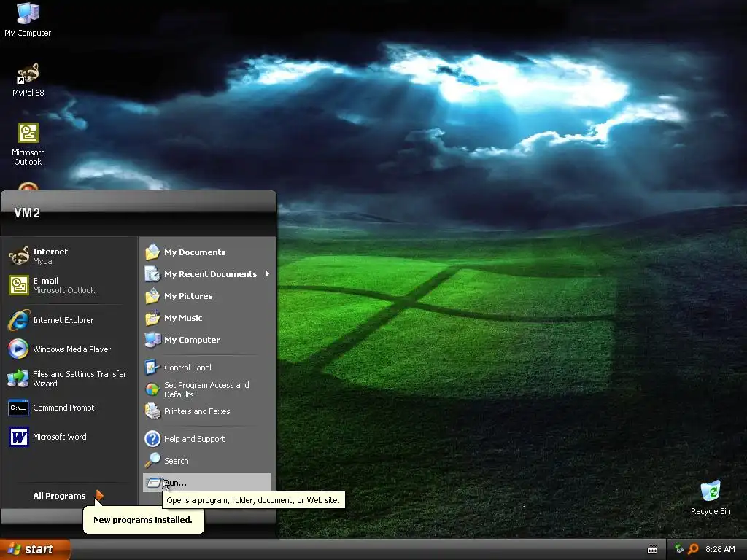Click the Set Program Access globe icon
Image resolution: width=747 pixels, height=560 pixels.
(x=152, y=389)
